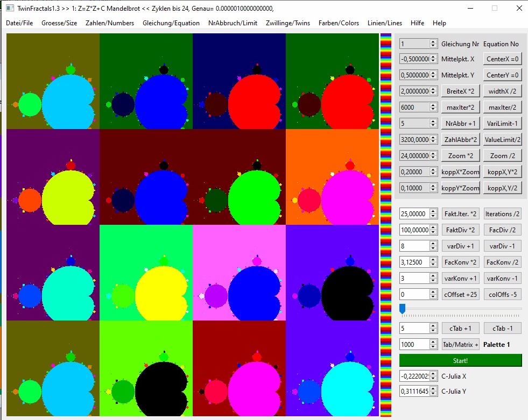Click the cTab +1 button
Image resolution: width=528 pixels, height=420 pixels.
[460, 328]
